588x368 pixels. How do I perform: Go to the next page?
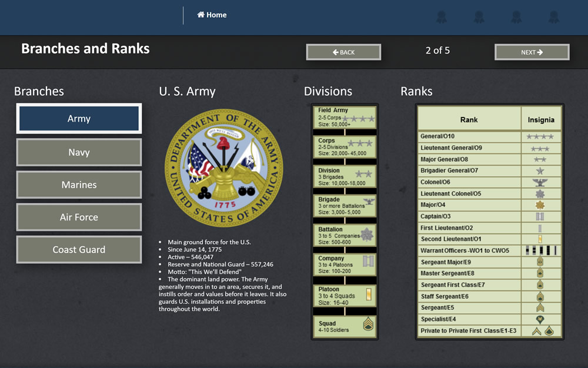pyautogui.click(x=532, y=52)
